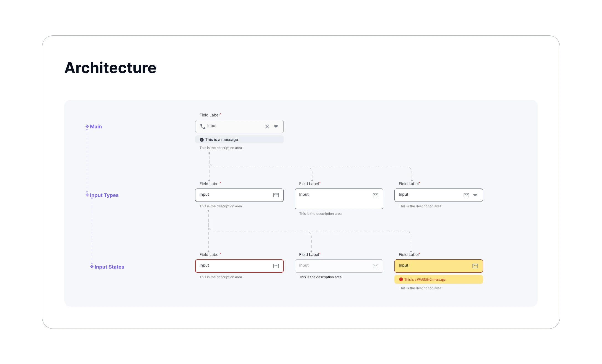Clear the main input with X icon
The image size is (602, 364).
[267, 127]
